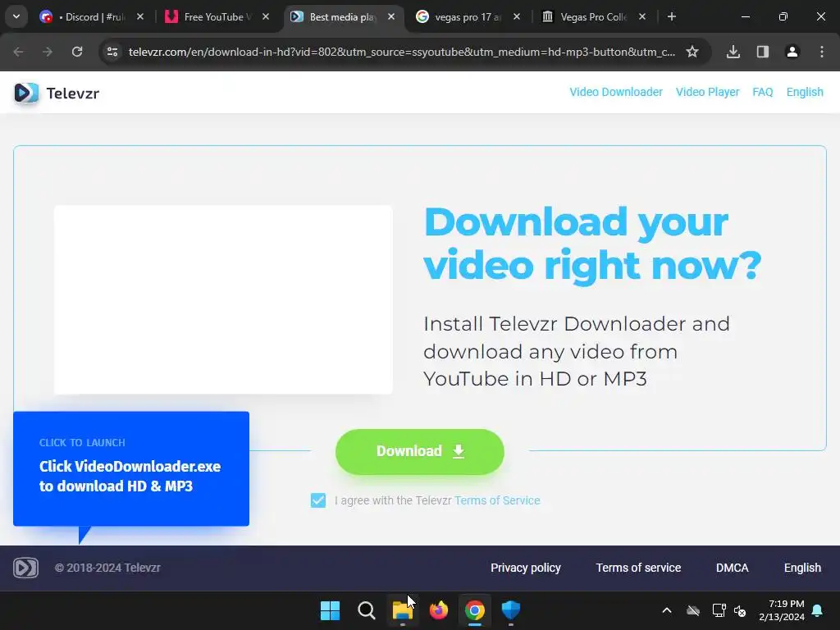Open the Terms of service footer link
Screen dimensions: 840x630
[638, 568]
